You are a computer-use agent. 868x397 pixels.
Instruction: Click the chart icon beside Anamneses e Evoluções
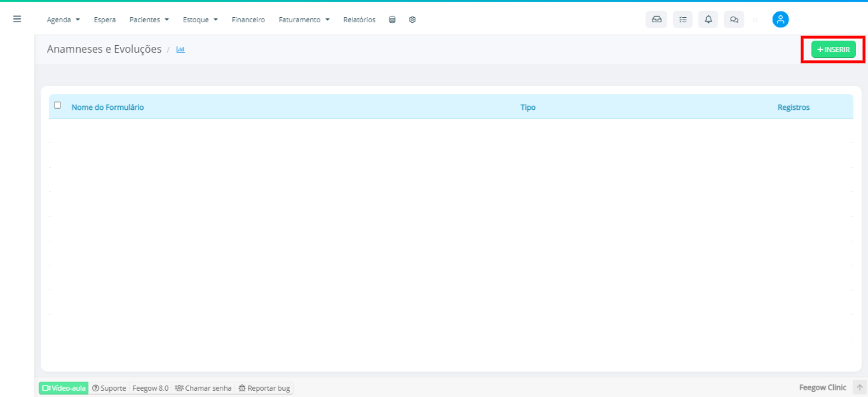click(180, 50)
